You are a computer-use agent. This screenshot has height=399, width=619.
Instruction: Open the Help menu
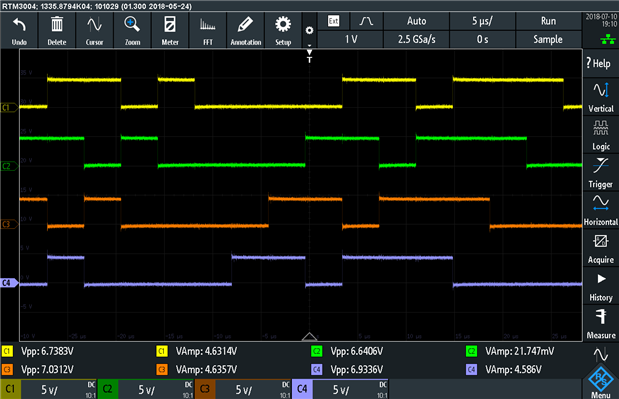(600, 63)
